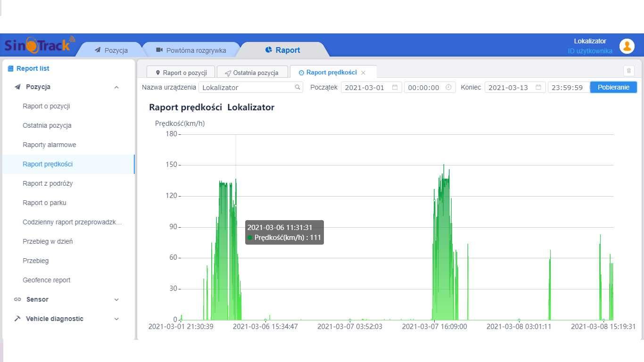Click the Nazwa urządzenia input field
Viewport: 644px width, 362px height.
pyautogui.click(x=251, y=87)
